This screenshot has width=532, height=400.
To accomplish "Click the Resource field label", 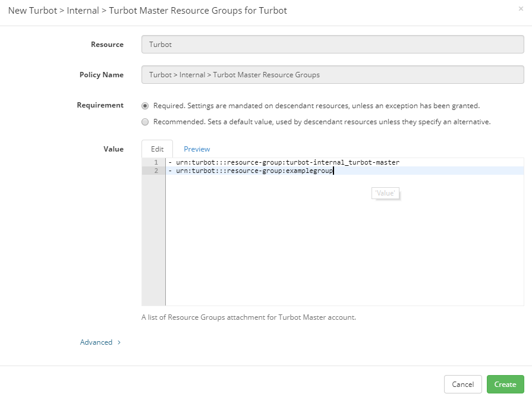I will 107,45.
